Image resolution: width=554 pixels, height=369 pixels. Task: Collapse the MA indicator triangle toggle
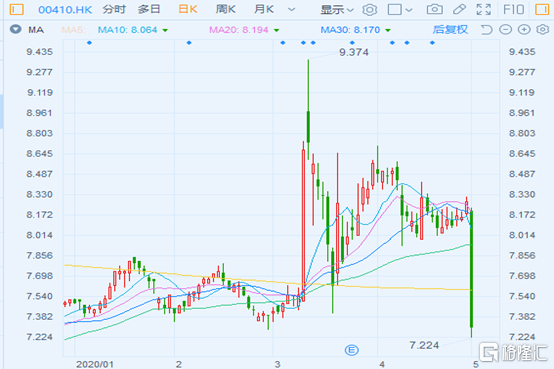coord(16,29)
